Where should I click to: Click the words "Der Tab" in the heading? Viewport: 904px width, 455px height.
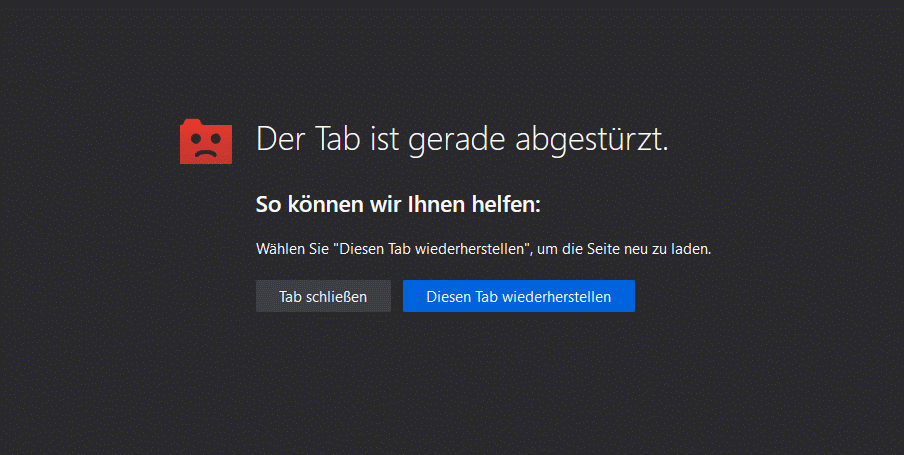click(302, 139)
